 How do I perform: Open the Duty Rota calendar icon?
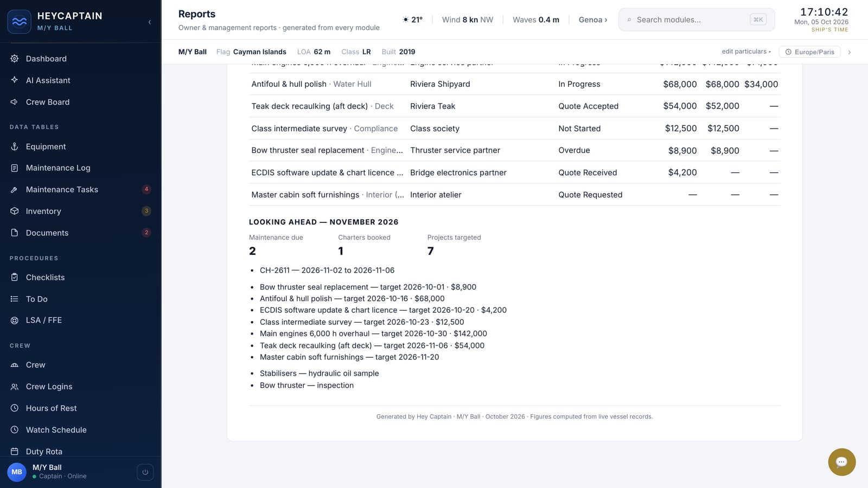tap(15, 452)
